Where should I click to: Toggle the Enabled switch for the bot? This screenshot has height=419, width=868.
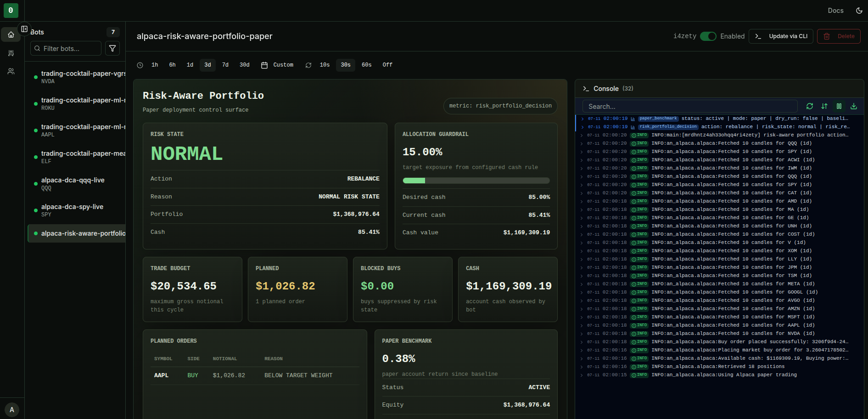(x=708, y=36)
